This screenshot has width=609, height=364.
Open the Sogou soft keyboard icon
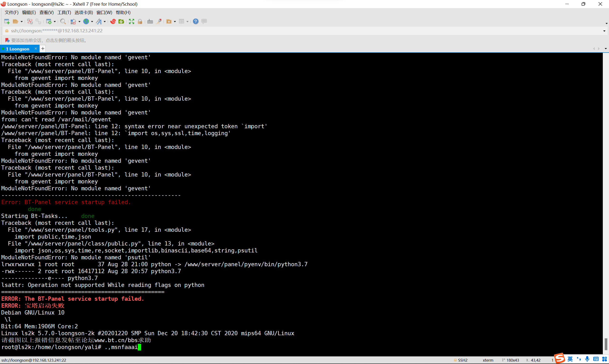pos(596,359)
